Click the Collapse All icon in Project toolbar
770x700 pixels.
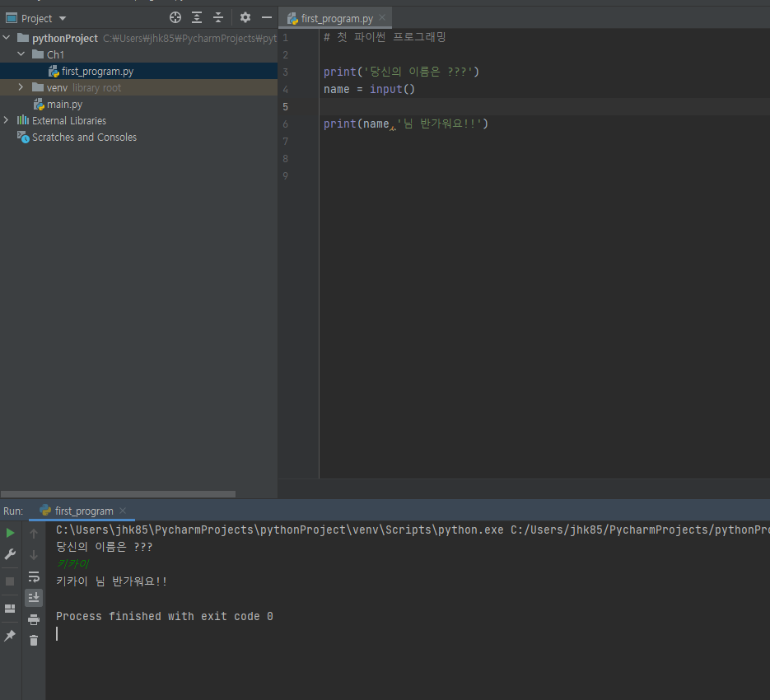point(218,18)
